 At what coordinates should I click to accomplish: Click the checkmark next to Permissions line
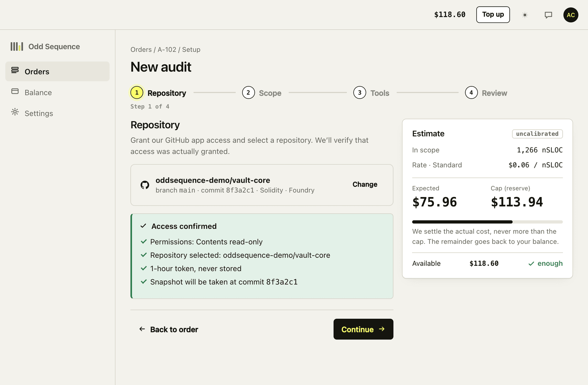[x=144, y=242]
